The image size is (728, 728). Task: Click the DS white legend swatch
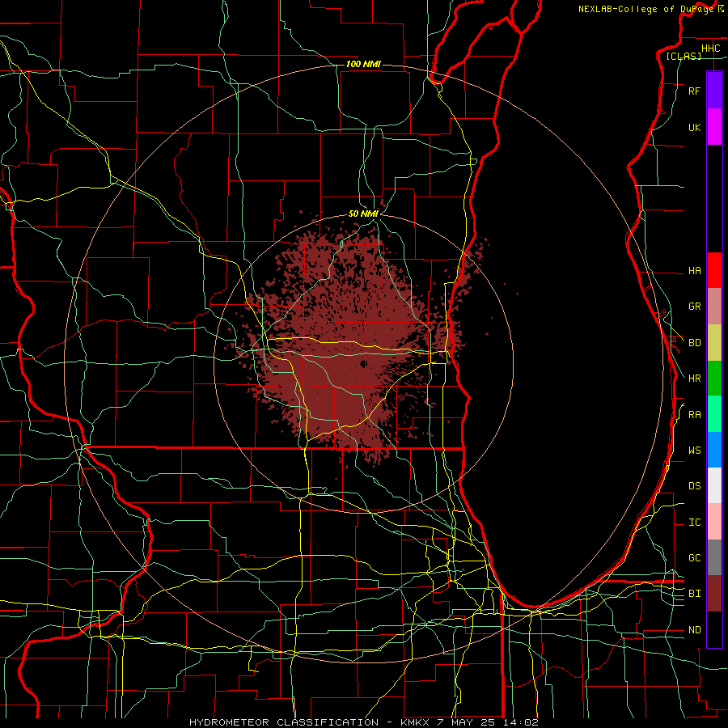click(714, 485)
